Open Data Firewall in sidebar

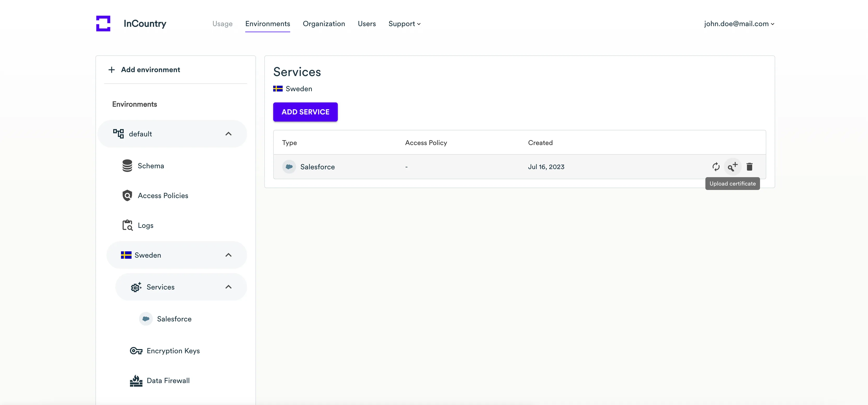168,381
